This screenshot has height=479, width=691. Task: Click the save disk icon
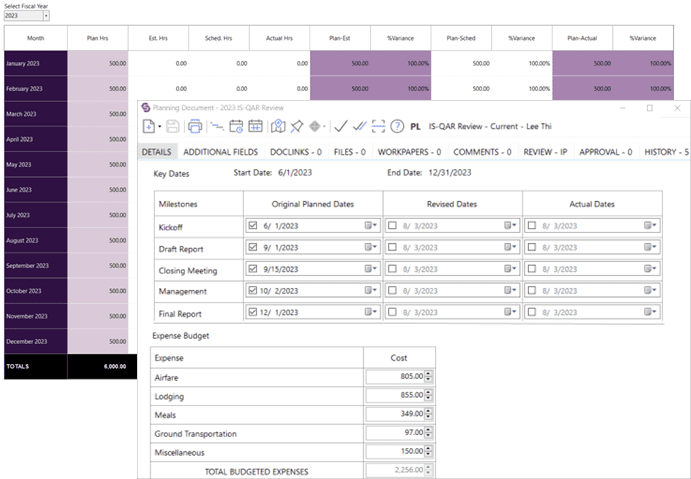pyautogui.click(x=173, y=126)
